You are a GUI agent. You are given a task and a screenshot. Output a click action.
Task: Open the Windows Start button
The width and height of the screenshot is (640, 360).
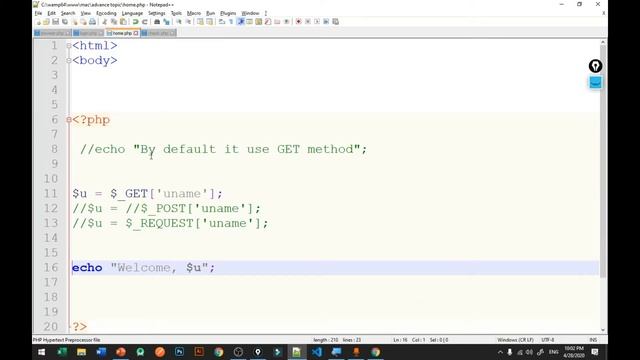42,352
